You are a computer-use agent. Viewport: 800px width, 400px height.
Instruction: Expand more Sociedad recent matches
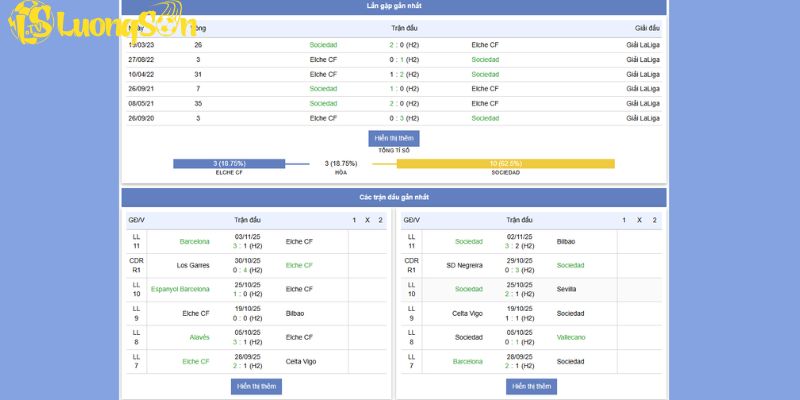pyautogui.click(x=531, y=386)
